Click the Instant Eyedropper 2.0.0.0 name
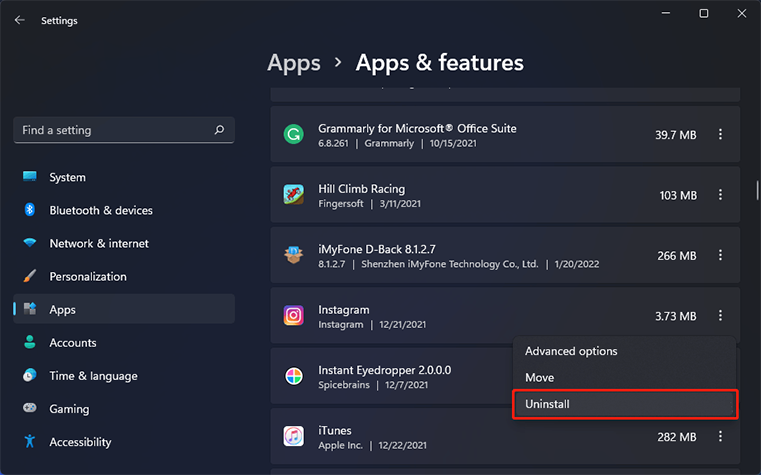This screenshot has width=761, height=475. [x=384, y=370]
